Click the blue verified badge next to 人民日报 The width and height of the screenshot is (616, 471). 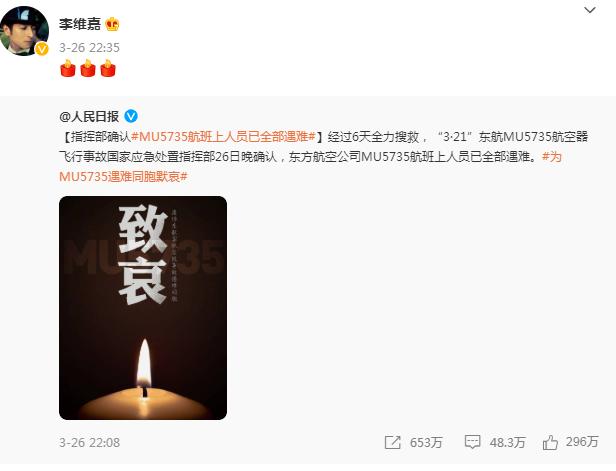coord(131,116)
